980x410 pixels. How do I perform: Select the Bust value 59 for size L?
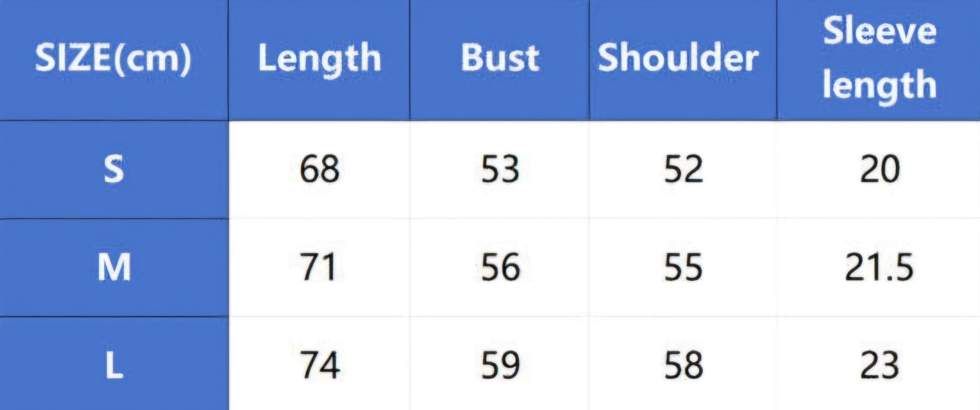501,366
